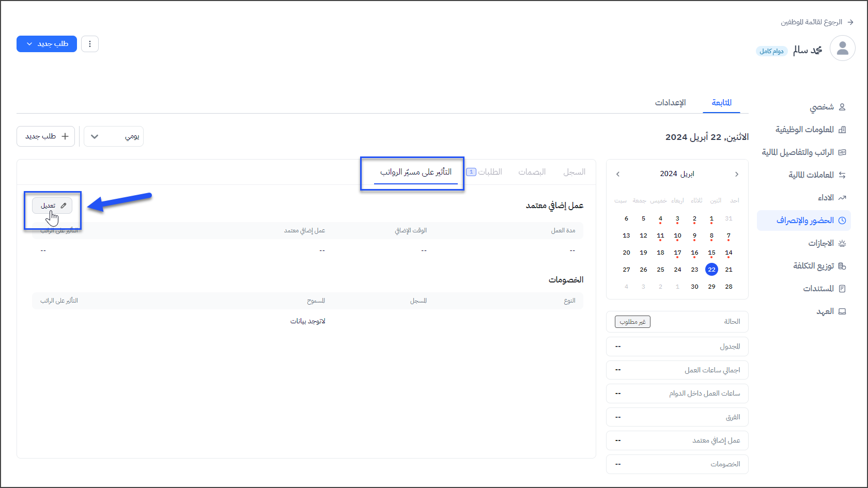
Task: Click the غير مطلوب status badge
Action: click(632, 322)
